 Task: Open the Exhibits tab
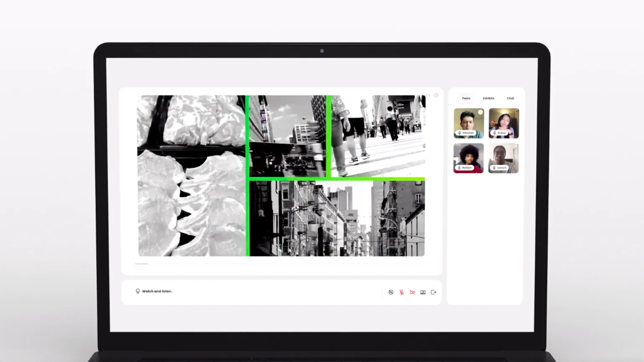click(488, 98)
